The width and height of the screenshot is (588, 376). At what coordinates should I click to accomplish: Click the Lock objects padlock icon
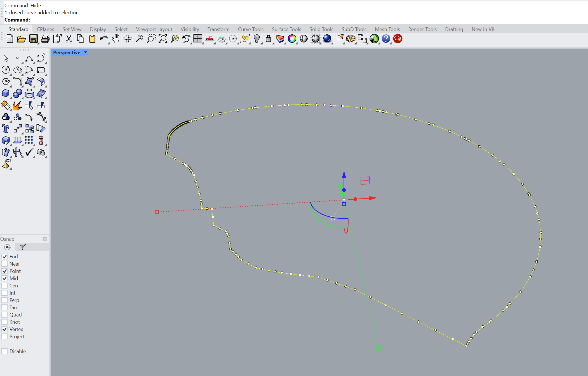(x=268, y=39)
